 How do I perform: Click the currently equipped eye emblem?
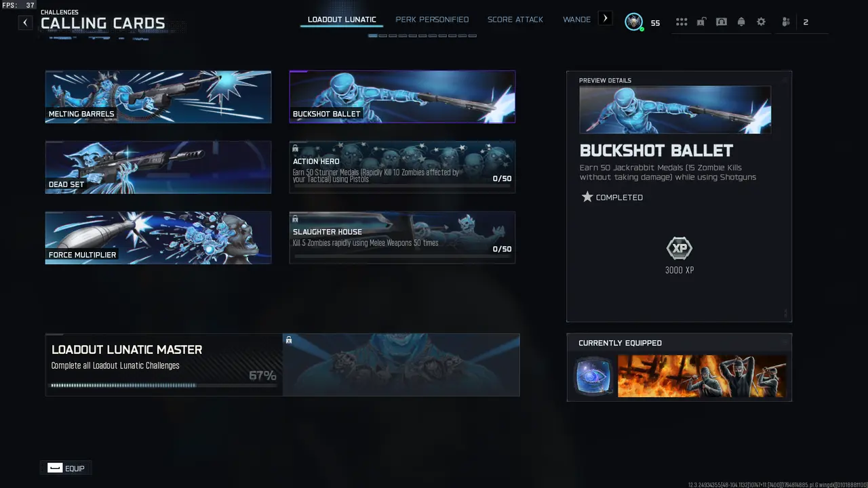point(593,376)
